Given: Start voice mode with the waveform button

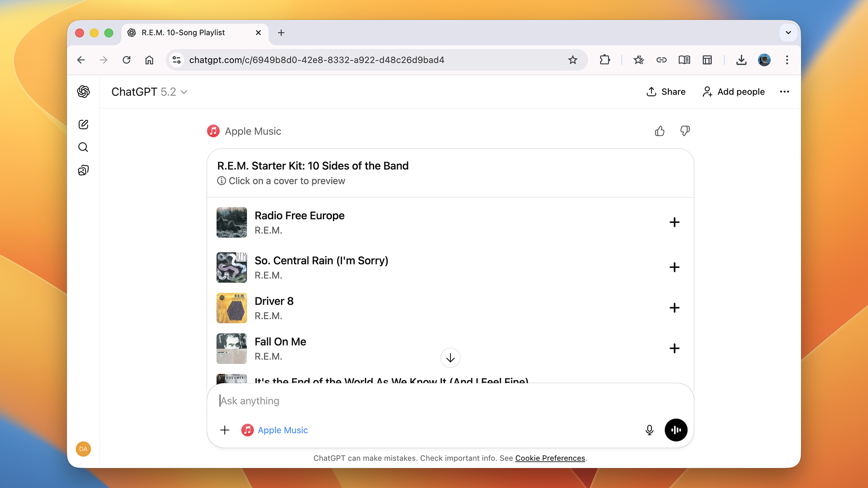Looking at the screenshot, I should click(x=676, y=430).
